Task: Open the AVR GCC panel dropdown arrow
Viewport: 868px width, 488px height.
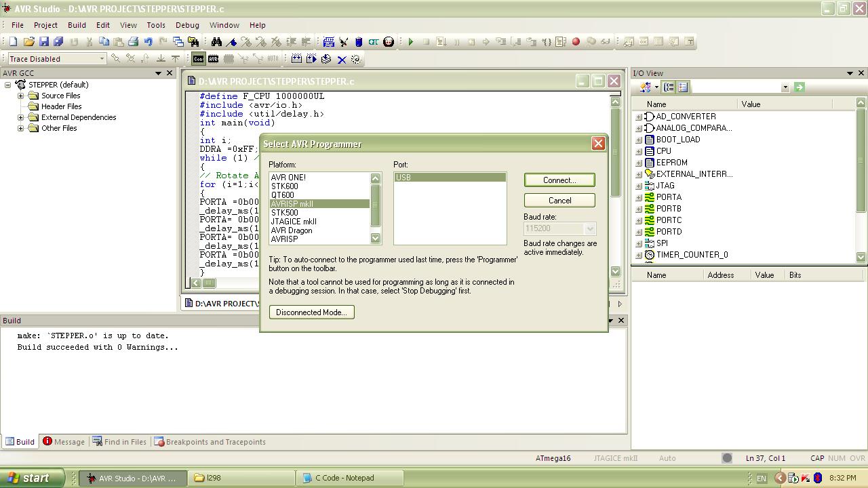Action: (159, 73)
